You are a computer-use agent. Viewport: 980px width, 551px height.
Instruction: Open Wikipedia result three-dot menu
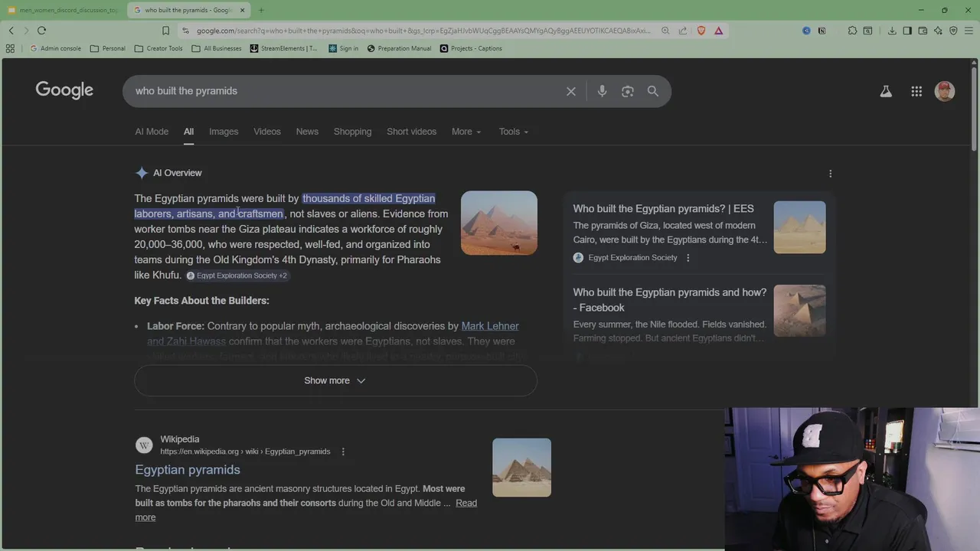click(x=343, y=452)
